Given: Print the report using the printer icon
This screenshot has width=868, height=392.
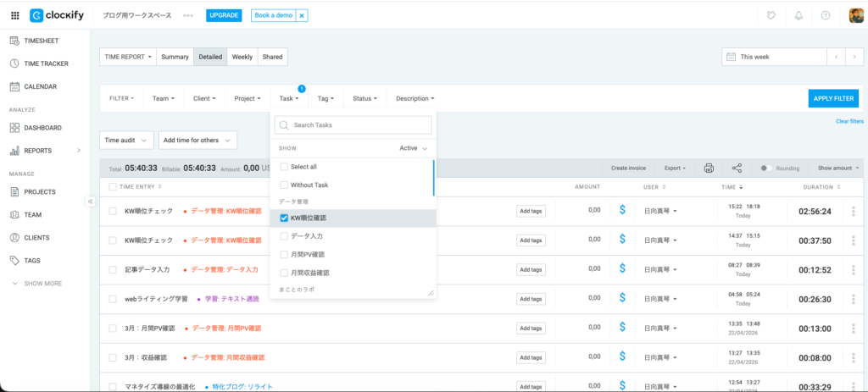Looking at the screenshot, I should (709, 168).
